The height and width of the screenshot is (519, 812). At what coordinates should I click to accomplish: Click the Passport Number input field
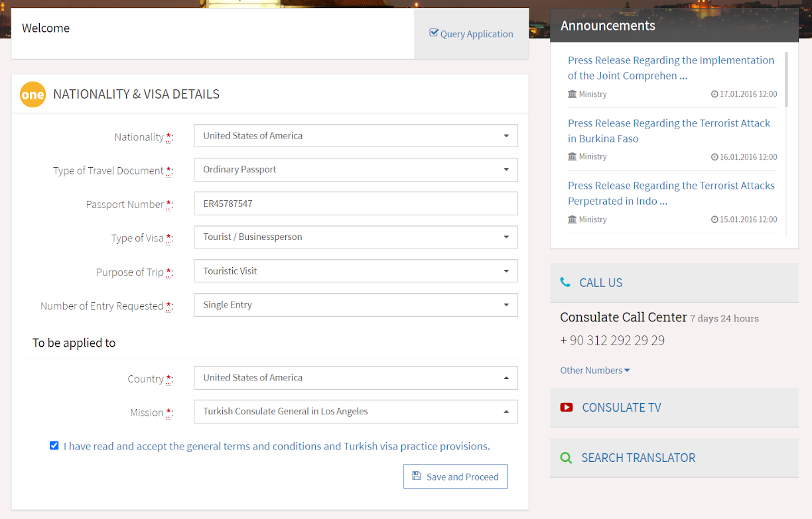pyautogui.click(x=356, y=203)
